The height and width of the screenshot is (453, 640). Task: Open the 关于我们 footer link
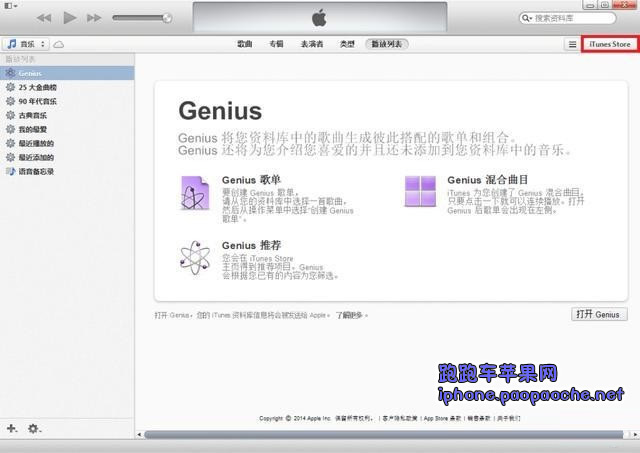click(x=509, y=418)
